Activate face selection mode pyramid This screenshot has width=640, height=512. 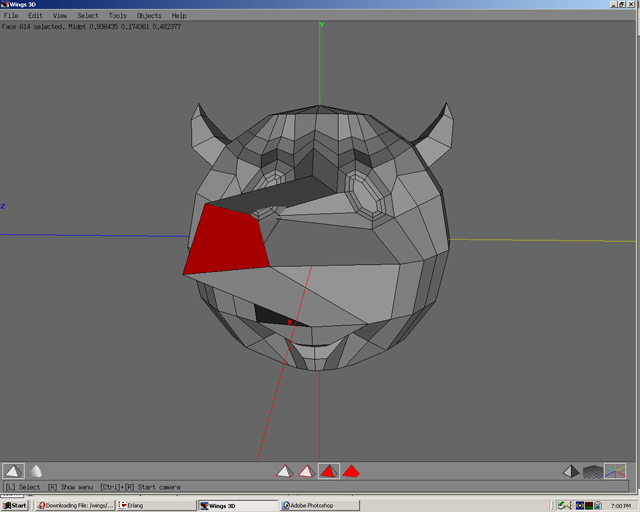pos(329,471)
